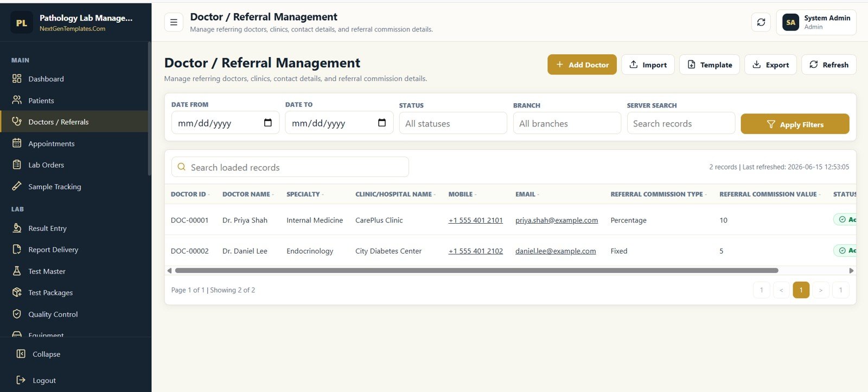Image resolution: width=868 pixels, height=392 pixels.
Task: Open the Date To calendar picker icon
Action: click(x=382, y=123)
